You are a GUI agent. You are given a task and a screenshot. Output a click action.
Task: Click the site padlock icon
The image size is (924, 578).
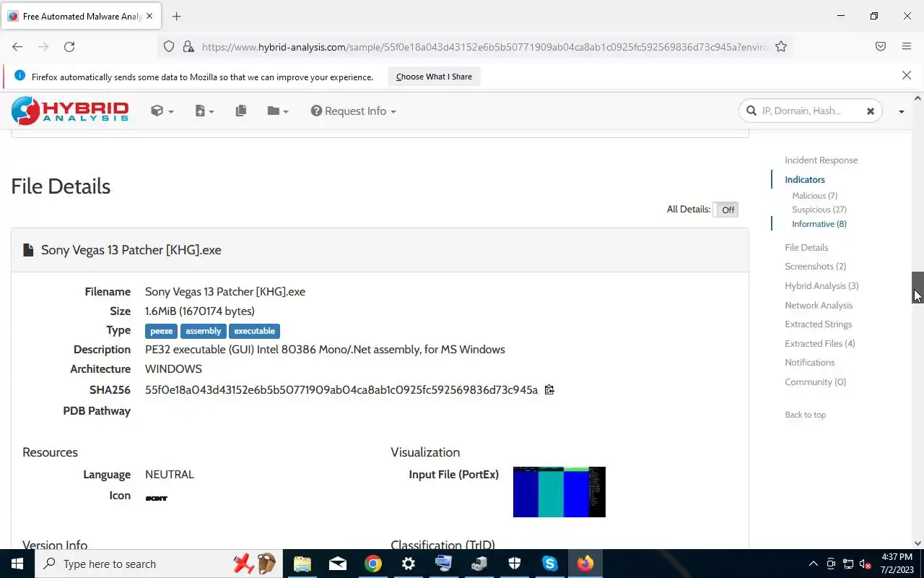188,47
